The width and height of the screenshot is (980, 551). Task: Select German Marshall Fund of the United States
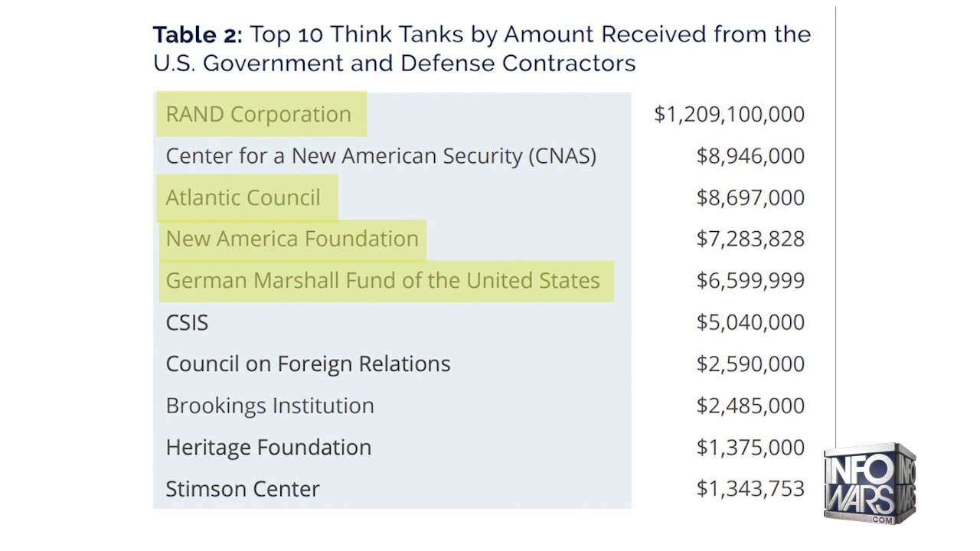[x=383, y=280]
